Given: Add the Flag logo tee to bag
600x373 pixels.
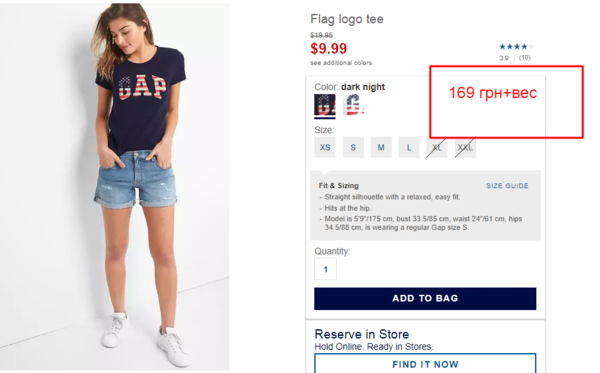Looking at the screenshot, I should (425, 298).
